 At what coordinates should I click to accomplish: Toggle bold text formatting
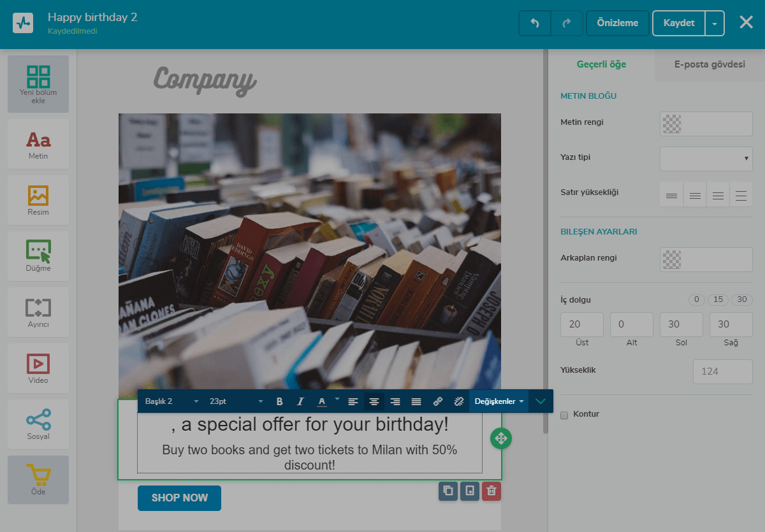[x=279, y=401]
